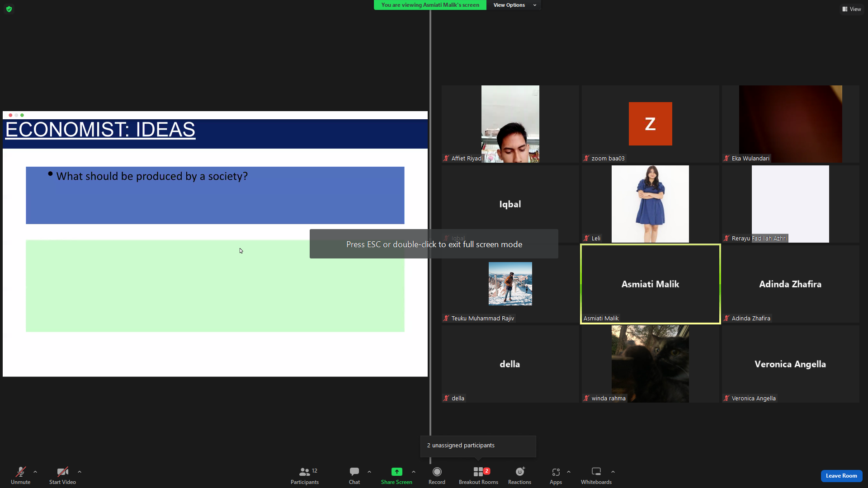Click the muted mic icon beside Veronica Angella
This screenshot has height=488, width=868.
[726, 398]
